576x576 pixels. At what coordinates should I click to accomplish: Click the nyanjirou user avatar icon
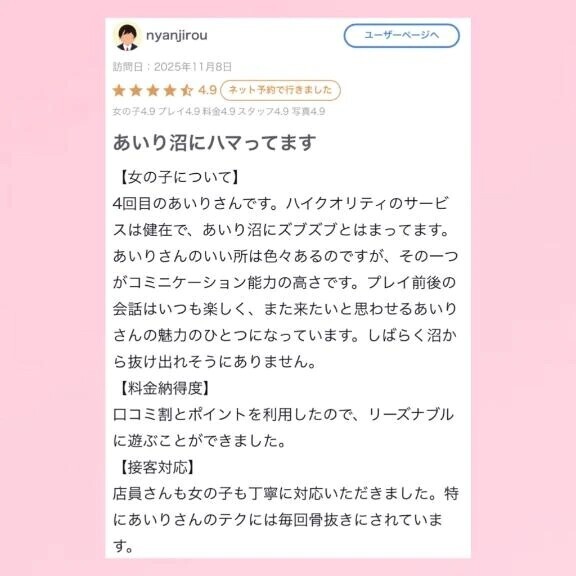point(127,37)
